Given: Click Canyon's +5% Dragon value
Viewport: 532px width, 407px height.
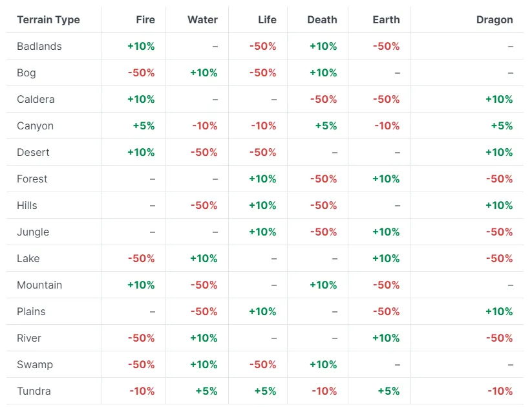Looking at the screenshot, I should pyautogui.click(x=502, y=126).
